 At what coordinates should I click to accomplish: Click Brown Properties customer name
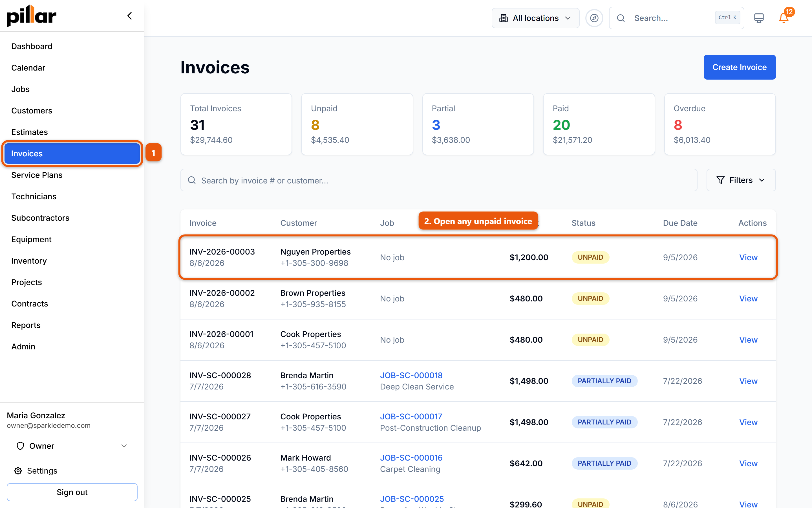(312, 293)
